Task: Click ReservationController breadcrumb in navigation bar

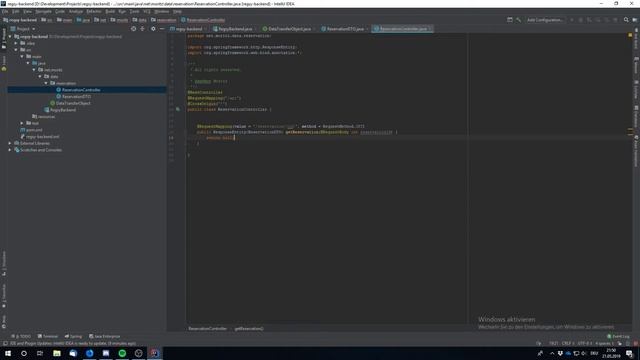Action: (203, 20)
